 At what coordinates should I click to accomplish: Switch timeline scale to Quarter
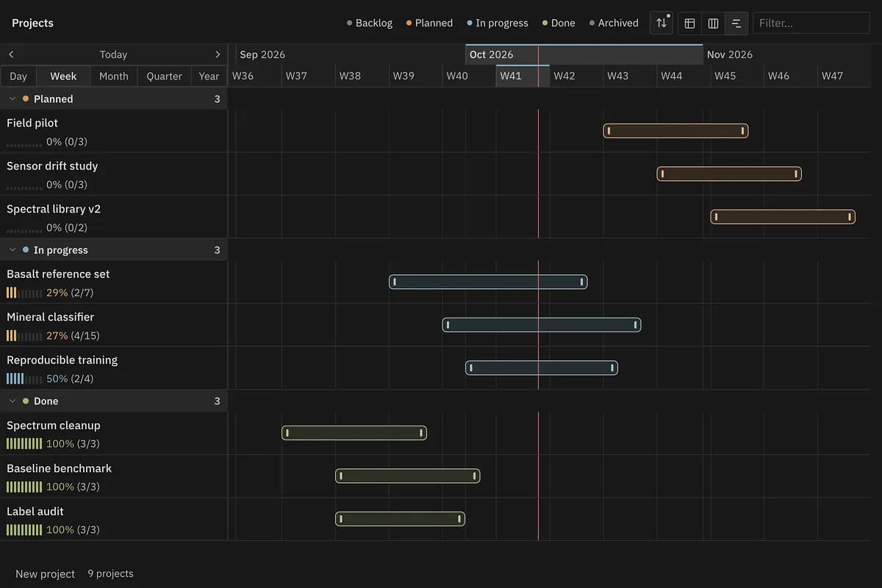tap(165, 76)
